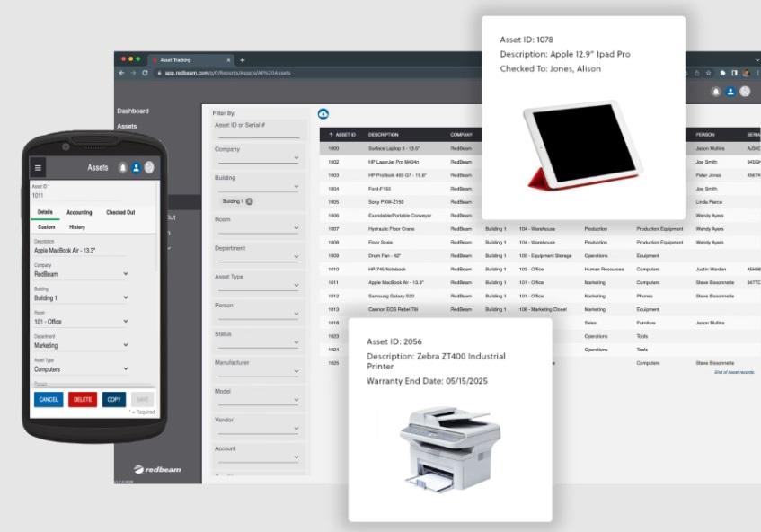Select row 1000 Surface Laptop 3
Image resolution: width=761 pixels, height=532 pixels.
click(401, 148)
